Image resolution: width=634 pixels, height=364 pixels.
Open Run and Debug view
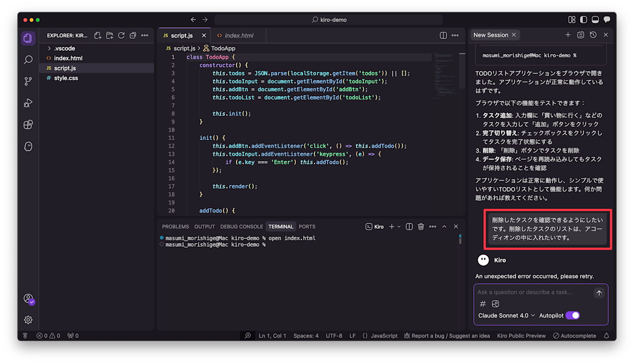29,103
